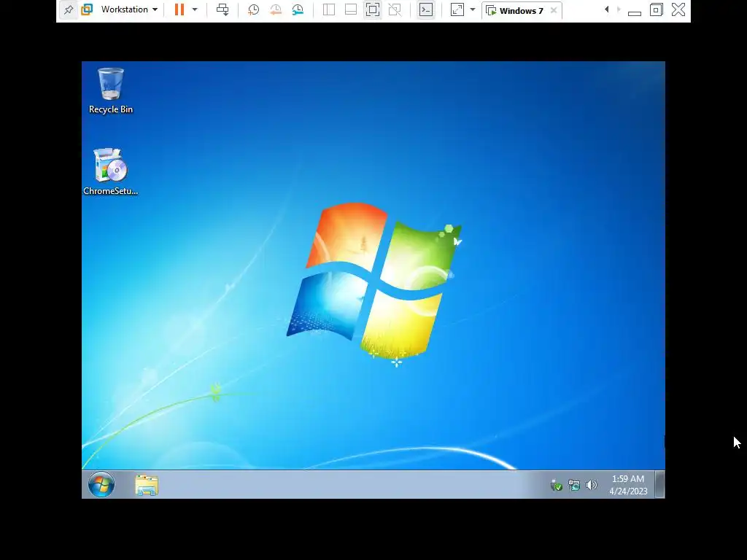Open the snapshot manager
Screen dimensions: 747x560
[x=298, y=9]
